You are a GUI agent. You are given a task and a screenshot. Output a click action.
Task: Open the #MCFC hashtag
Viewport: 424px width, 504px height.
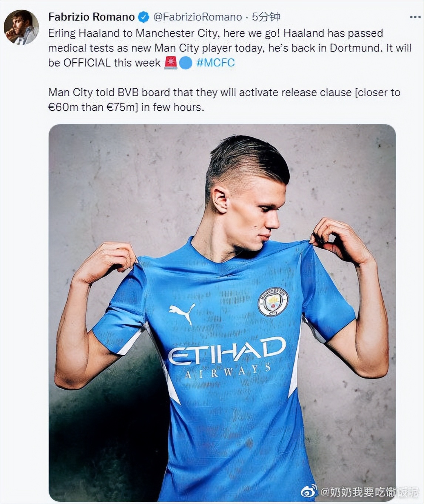click(215, 63)
